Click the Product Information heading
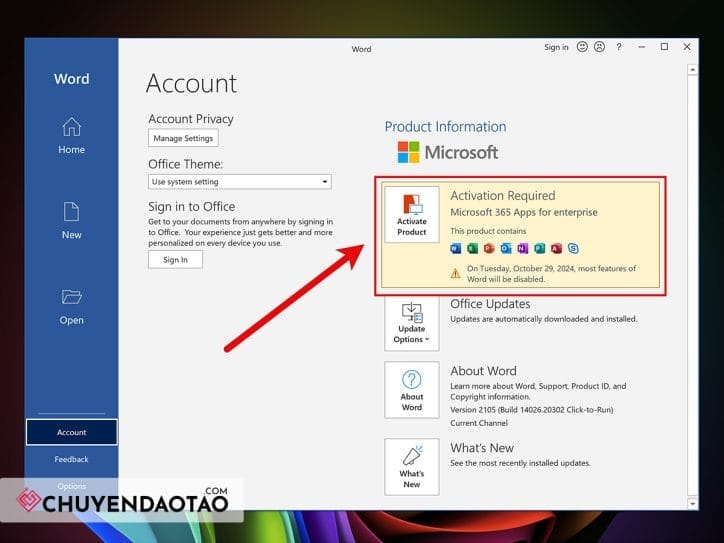The height and width of the screenshot is (543, 724). 446,127
